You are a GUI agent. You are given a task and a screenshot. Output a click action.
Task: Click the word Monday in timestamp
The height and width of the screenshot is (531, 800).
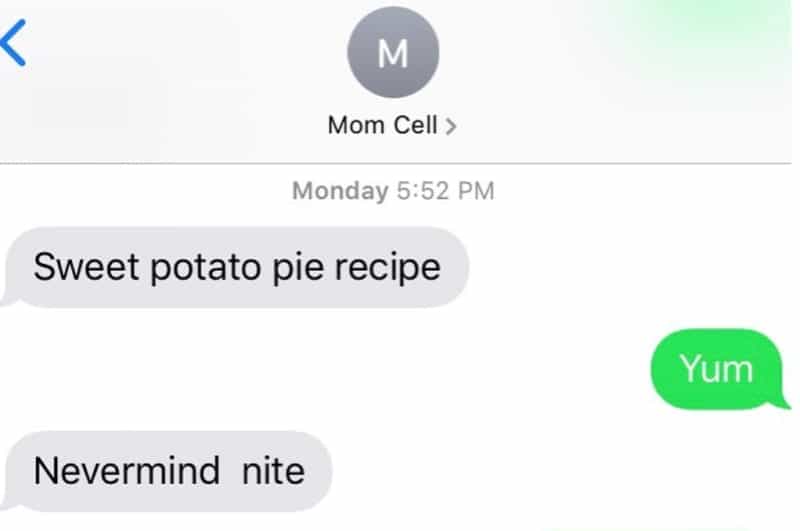pyautogui.click(x=340, y=192)
